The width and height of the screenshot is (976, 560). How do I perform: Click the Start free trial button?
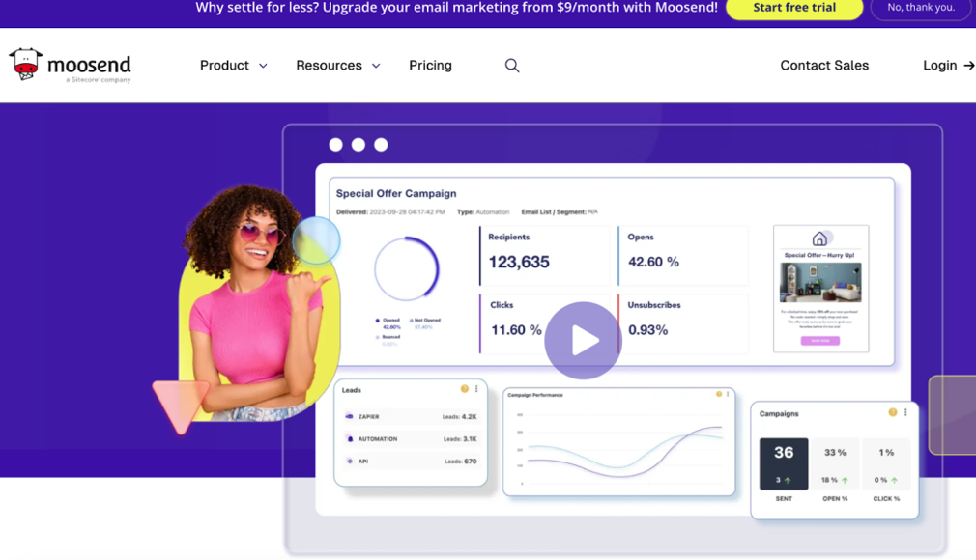794,8
